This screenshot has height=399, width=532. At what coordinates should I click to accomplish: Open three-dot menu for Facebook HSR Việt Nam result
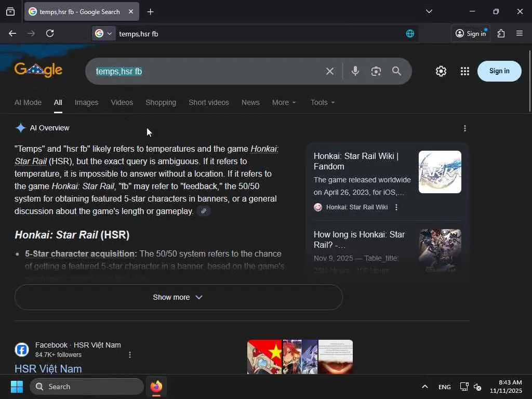click(129, 355)
